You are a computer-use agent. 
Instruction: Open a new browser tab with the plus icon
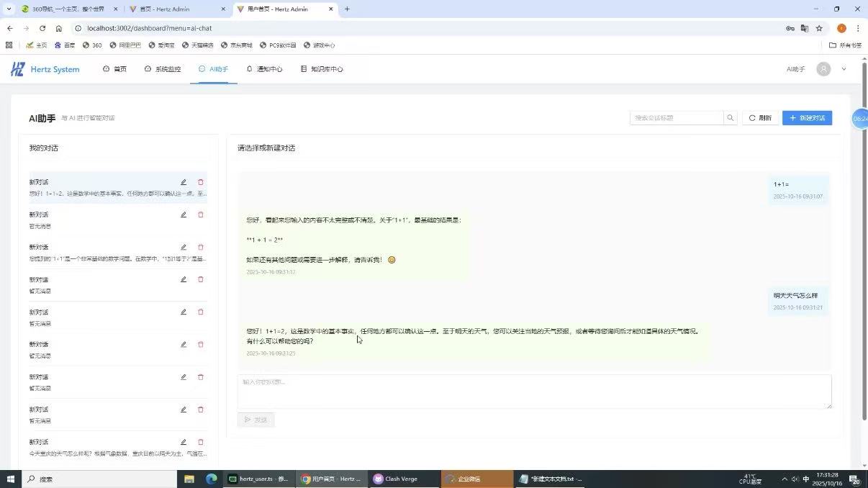pyautogui.click(x=347, y=9)
